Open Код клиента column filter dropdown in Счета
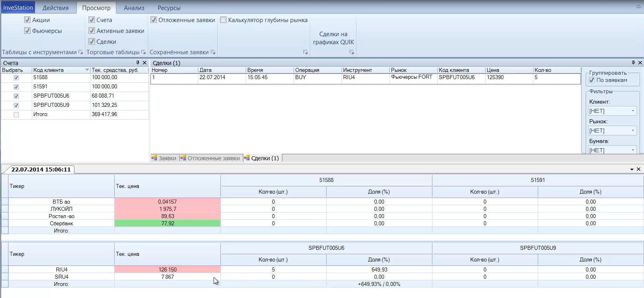 coord(87,70)
